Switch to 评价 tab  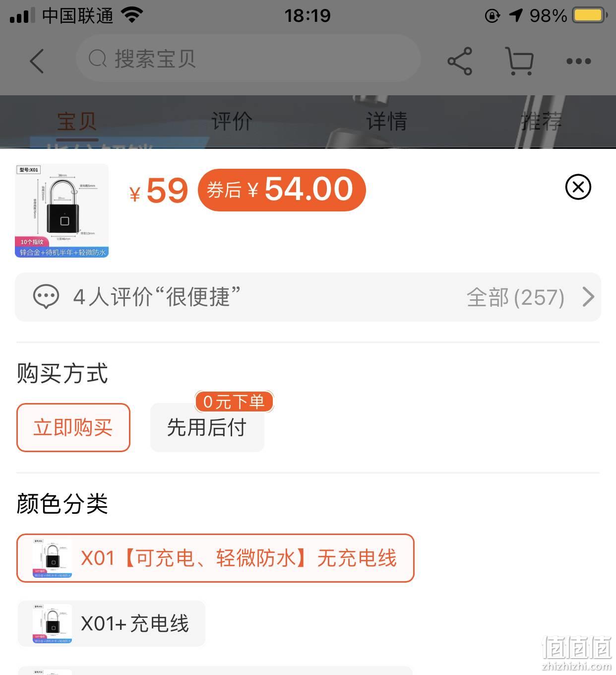[232, 121]
